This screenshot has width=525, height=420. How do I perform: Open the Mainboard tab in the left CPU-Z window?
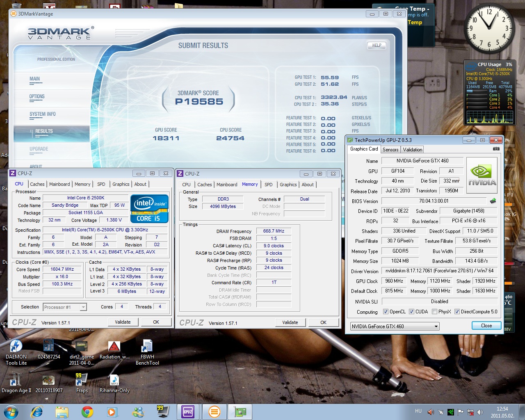59,184
